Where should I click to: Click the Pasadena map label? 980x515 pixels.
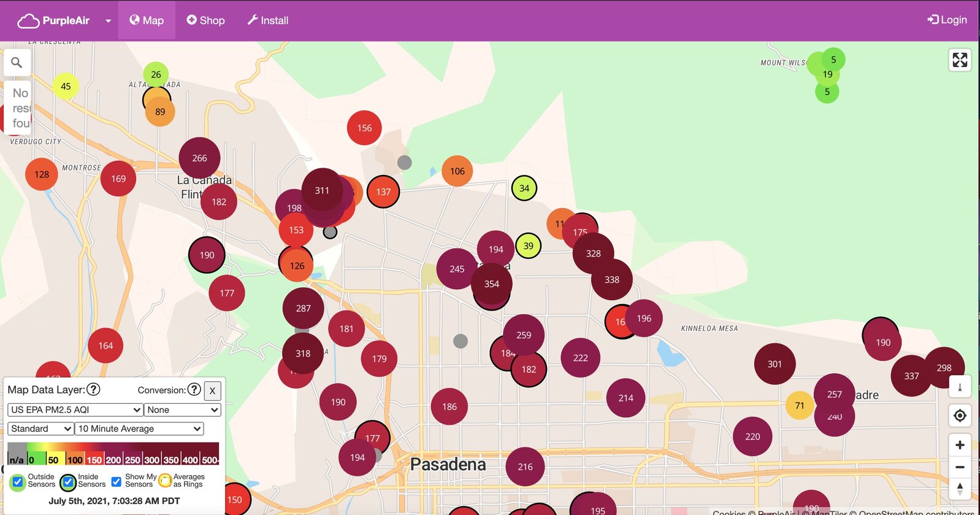coord(448,464)
